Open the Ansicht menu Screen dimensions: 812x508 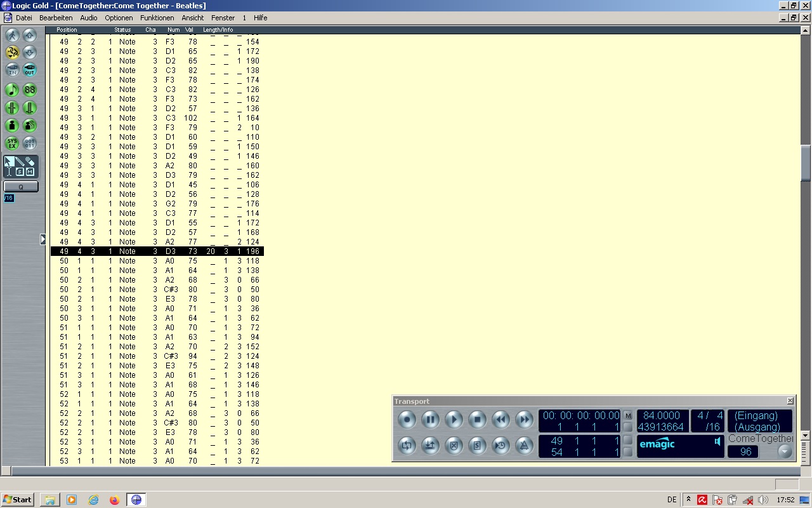pos(193,18)
